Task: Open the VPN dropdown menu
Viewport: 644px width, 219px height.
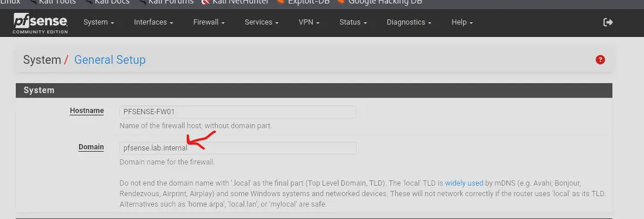Action: coord(309,22)
